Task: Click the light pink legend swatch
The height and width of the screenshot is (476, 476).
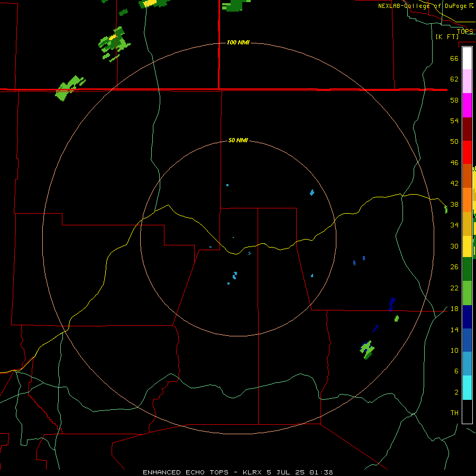Action: click(467, 81)
